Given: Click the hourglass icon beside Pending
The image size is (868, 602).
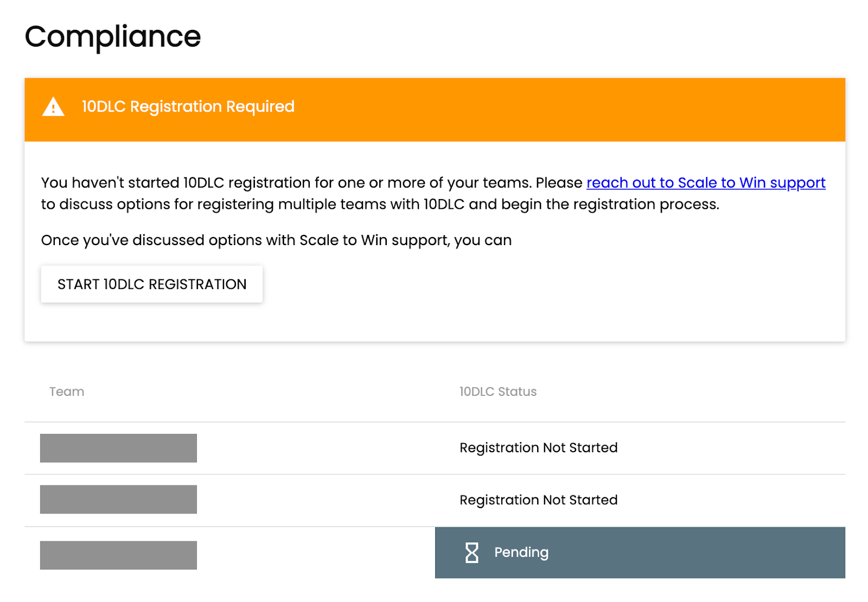Looking at the screenshot, I should pos(471,553).
